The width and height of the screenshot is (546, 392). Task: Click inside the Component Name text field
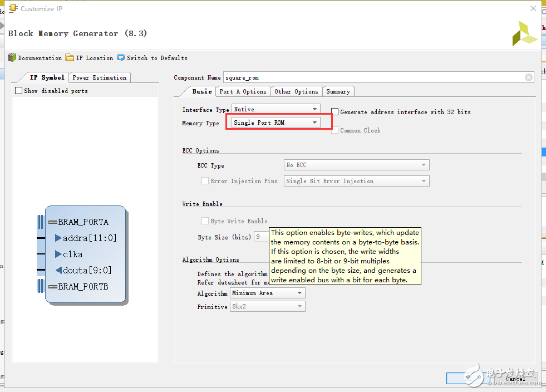[x=373, y=77]
